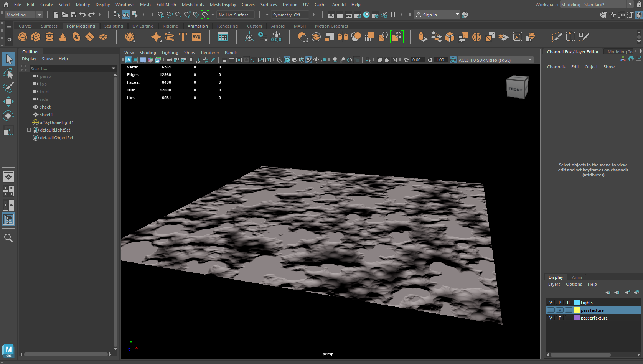643x364 pixels.
Task: Open the Modeling menu set dropdown
Action: [x=39, y=15]
